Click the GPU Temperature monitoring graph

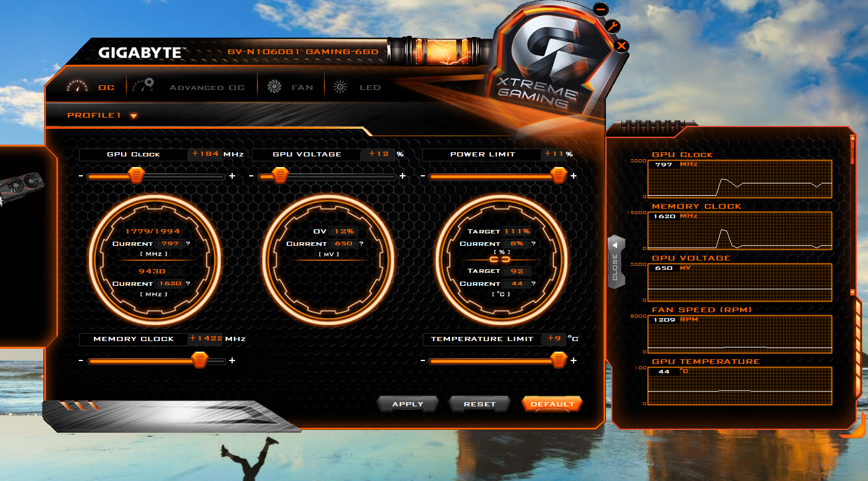(739, 386)
